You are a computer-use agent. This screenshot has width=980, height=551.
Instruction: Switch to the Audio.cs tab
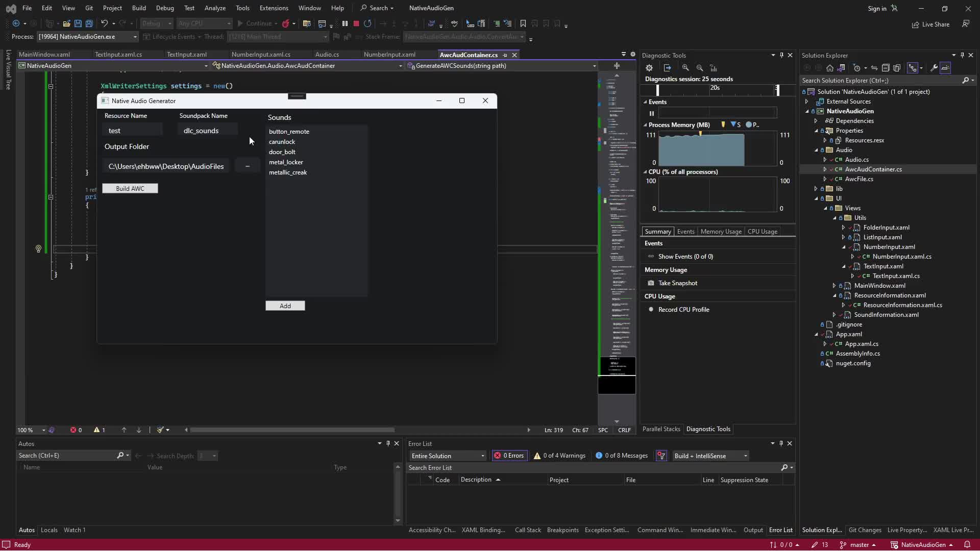coord(327,55)
